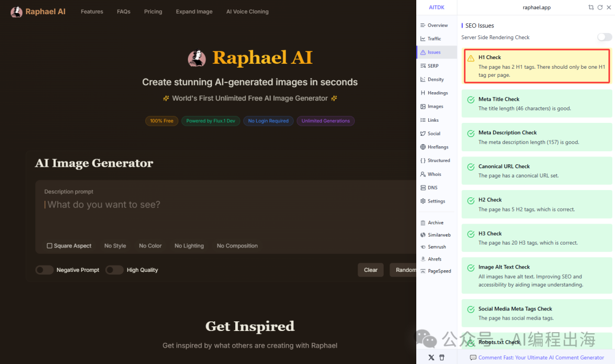615x364 pixels.
Task: Check the Square Aspect checkbox
Action: coord(50,246)
